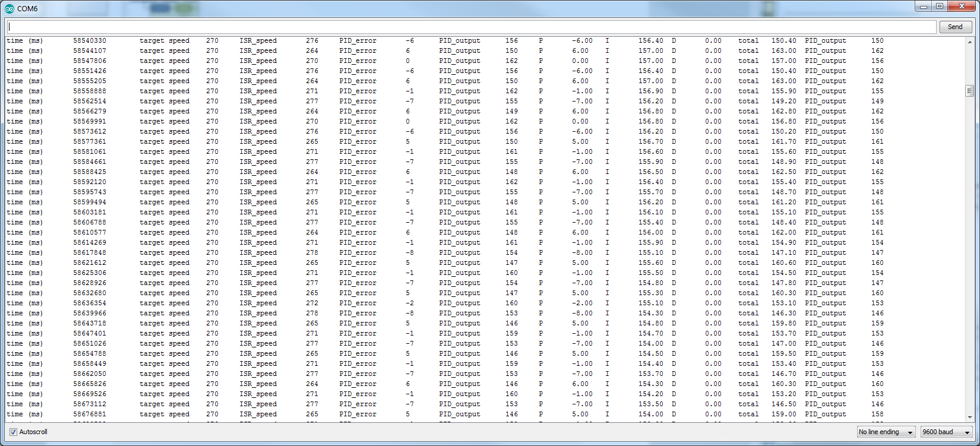The image size is (980, 446).
Task: Click the timestamp 58654788
Action: coord(90,353)
